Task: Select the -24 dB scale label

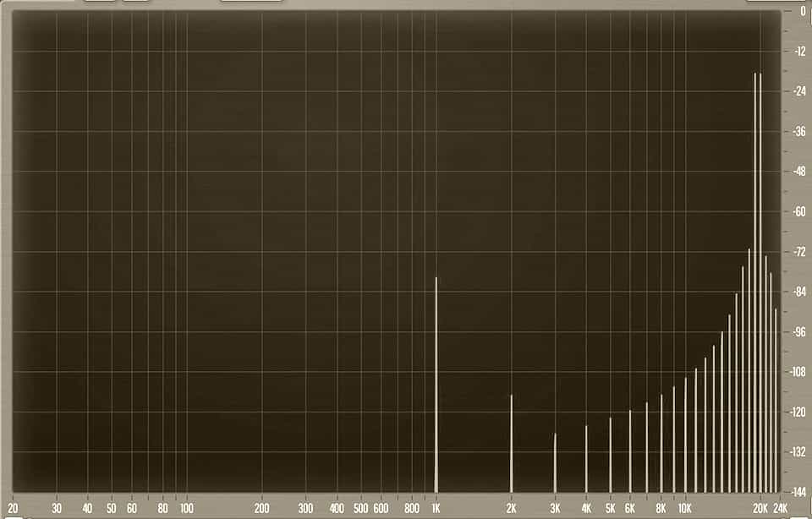Action: coord(799,91)
